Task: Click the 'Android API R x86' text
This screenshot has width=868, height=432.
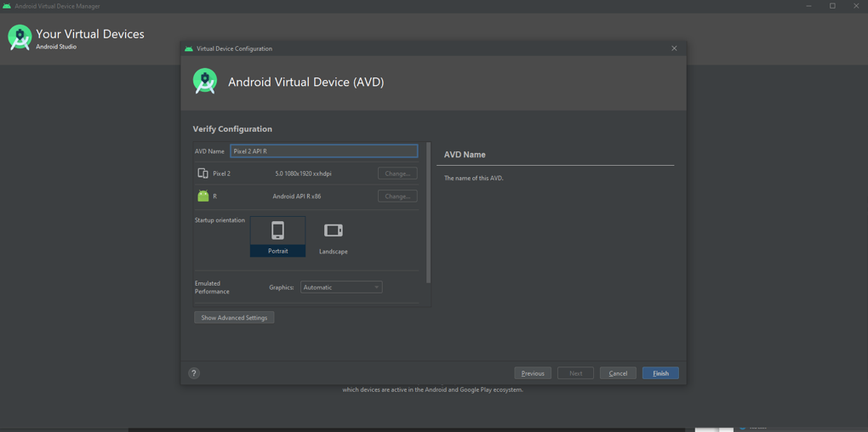Action: pyautogui.click(x=297, y=196)
